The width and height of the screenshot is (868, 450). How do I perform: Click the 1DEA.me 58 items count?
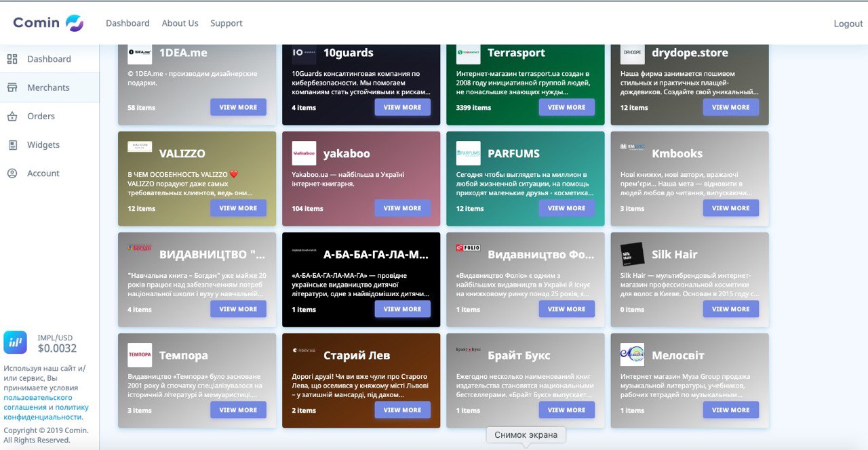(141, 107)
